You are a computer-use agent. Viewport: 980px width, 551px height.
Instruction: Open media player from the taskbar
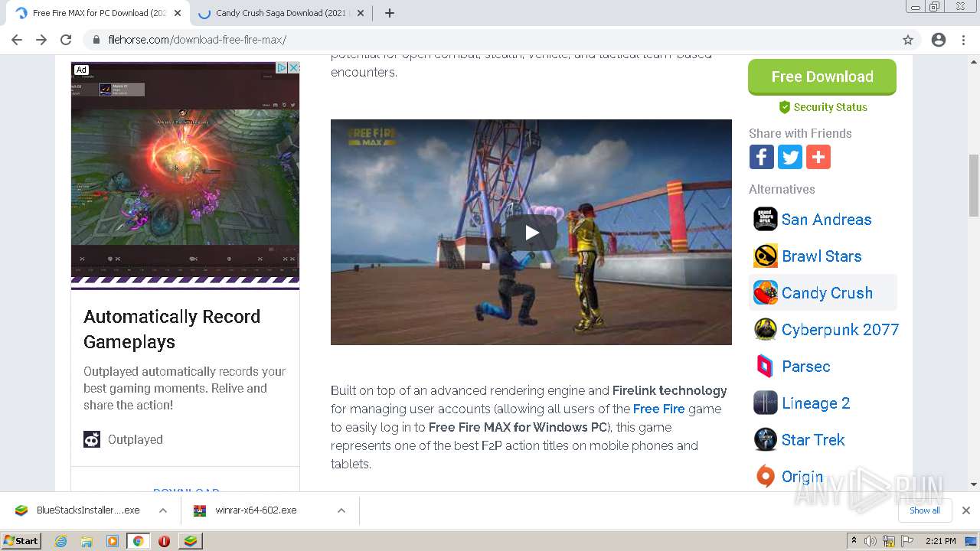tap(113, 541)
